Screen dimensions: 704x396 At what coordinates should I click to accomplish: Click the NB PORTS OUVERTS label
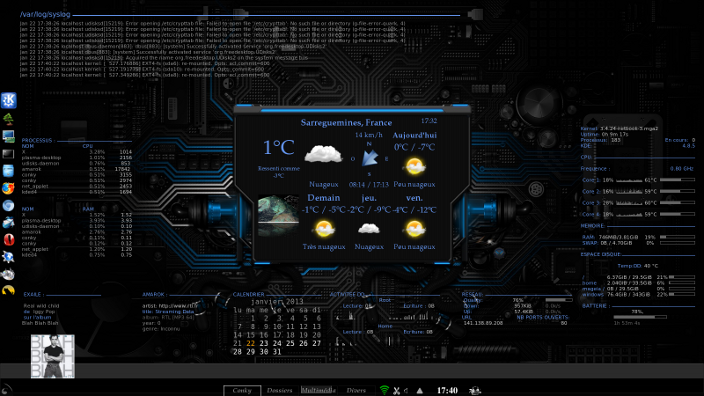tap(542, 317)
